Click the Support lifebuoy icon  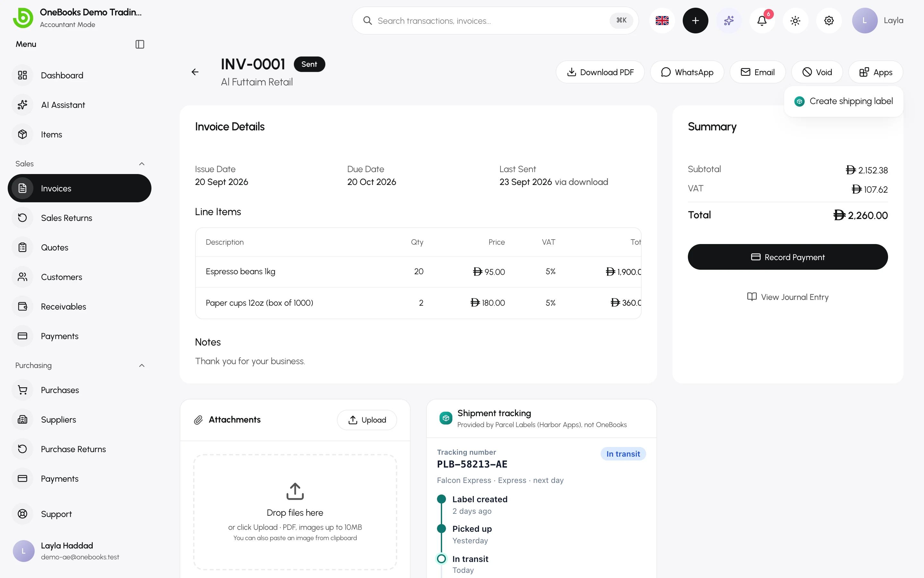(22, 514)
